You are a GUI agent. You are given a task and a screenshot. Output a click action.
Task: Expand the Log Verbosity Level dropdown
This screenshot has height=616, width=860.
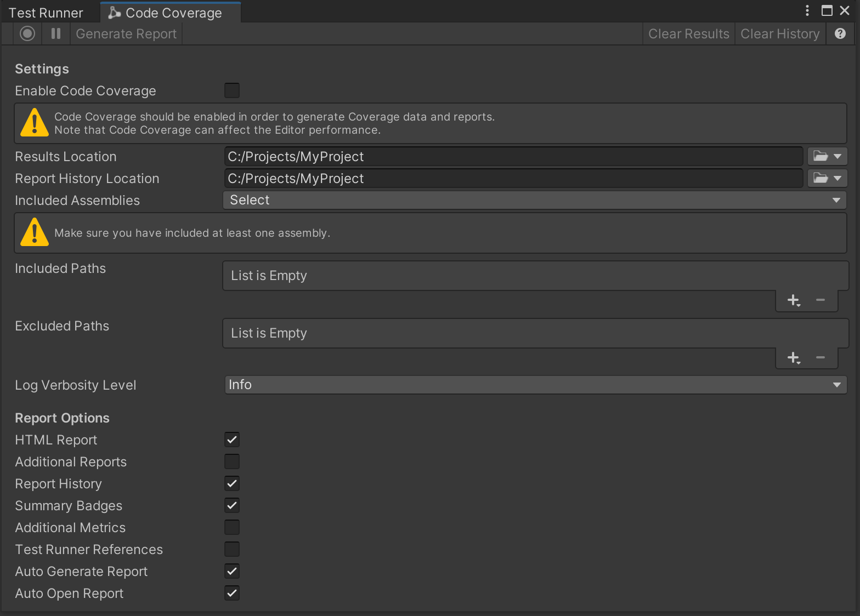(x=535, y=385)
